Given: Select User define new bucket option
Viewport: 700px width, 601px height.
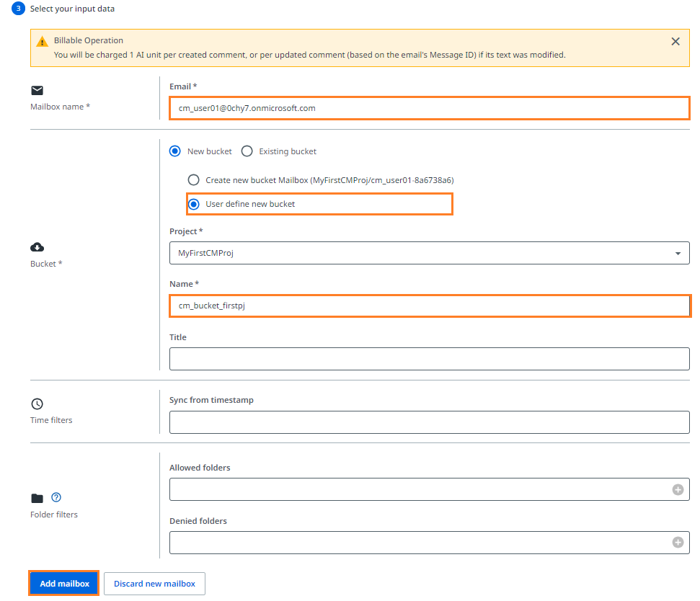Looking at the screenshot, I should click(193, 204).
